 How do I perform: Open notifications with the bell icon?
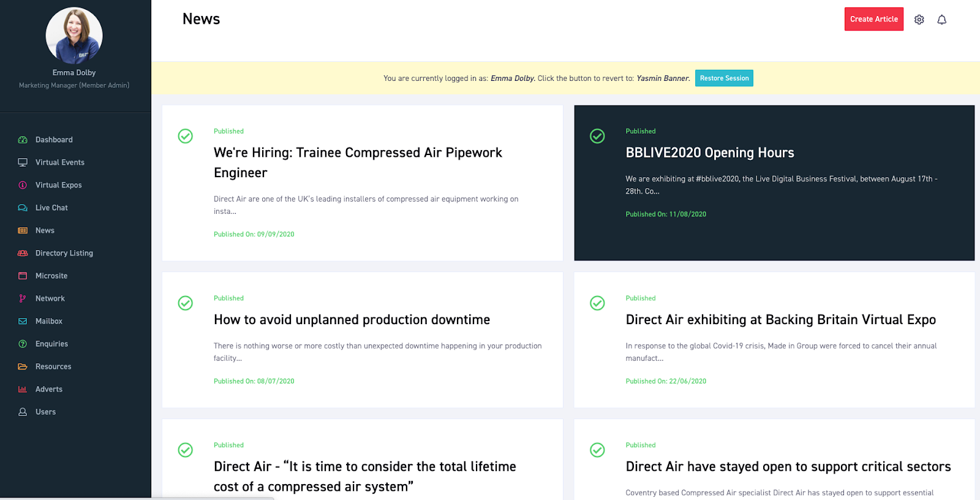[x=942, y=20]
